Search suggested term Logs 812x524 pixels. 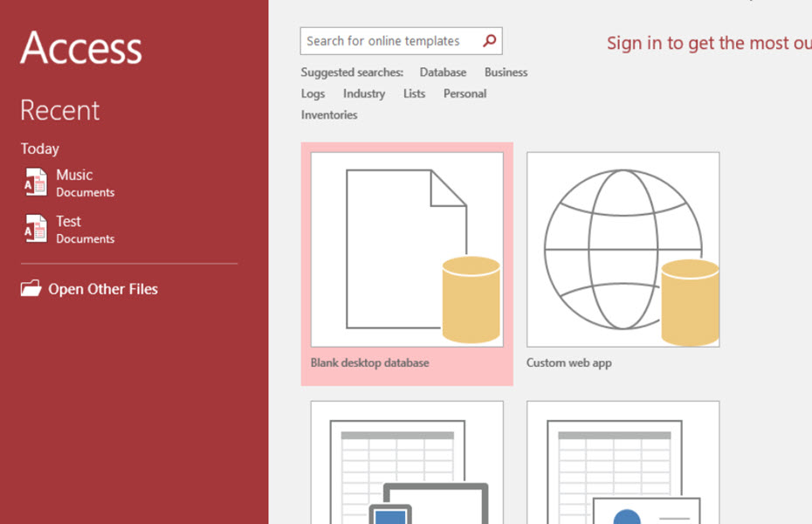coord(313,93)
